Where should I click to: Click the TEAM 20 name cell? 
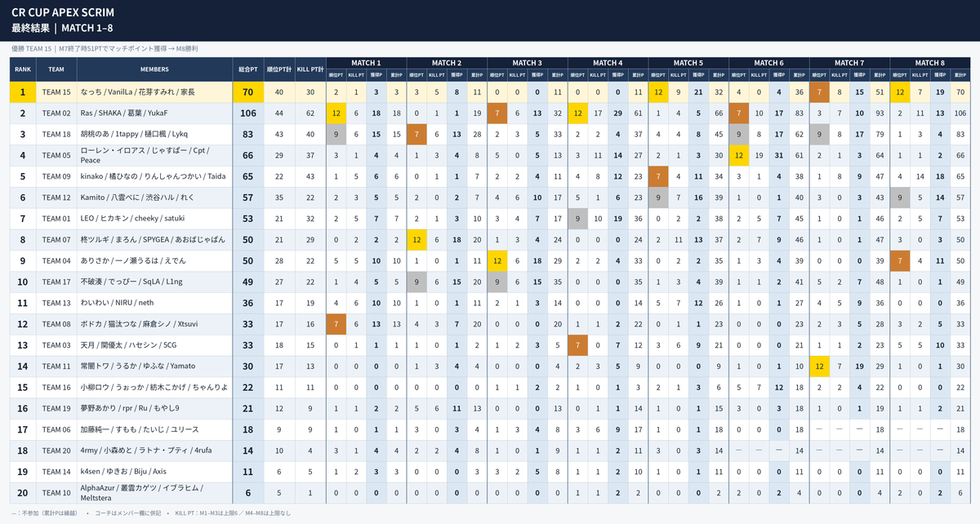(x=56, y=451)
